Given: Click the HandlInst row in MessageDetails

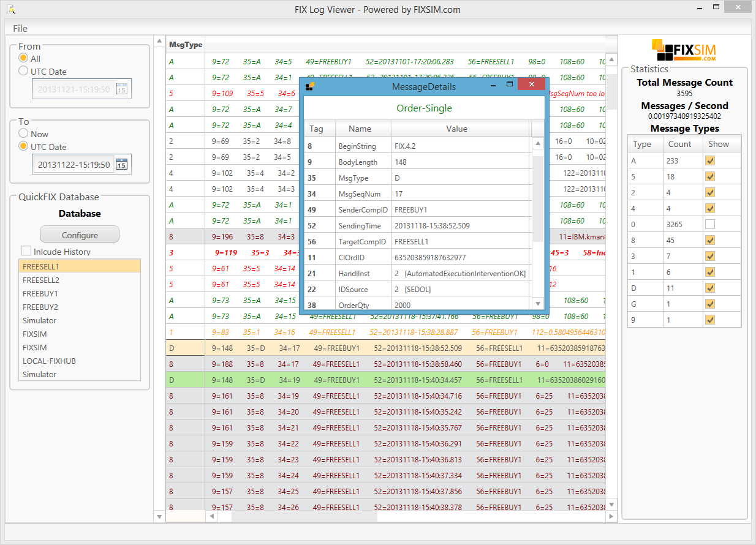Looking at the screenshot, I should pos(418,273).
